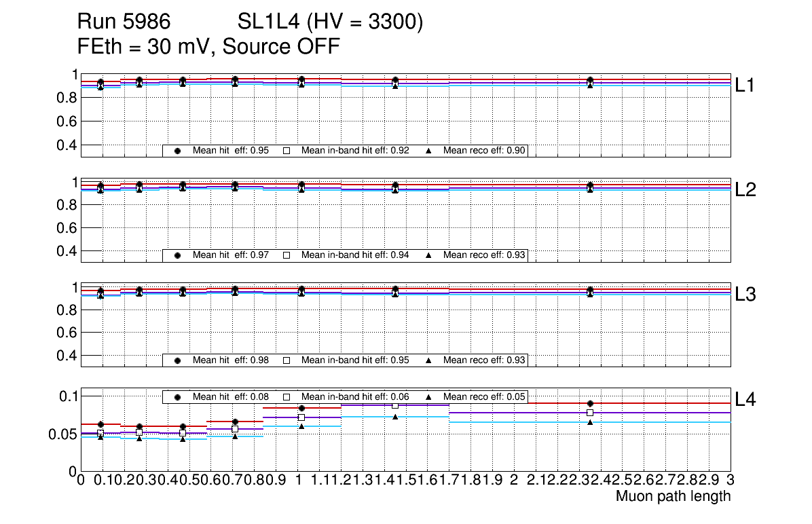
Task: Click the open square marker in L4 legend
Action: [x=287, y=397]
